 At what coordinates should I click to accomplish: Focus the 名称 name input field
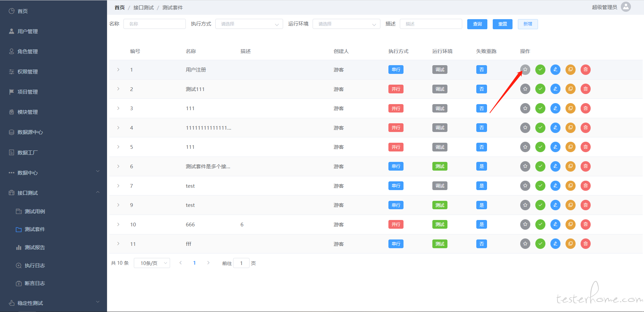click(x=154, y=24)
